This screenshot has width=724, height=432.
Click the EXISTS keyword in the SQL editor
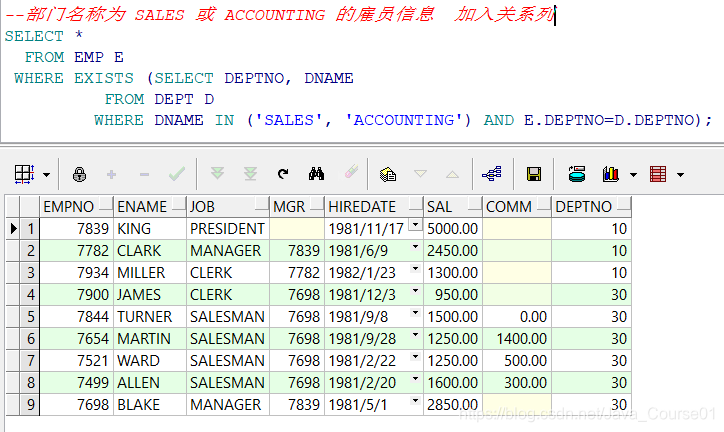click(104, 78)
